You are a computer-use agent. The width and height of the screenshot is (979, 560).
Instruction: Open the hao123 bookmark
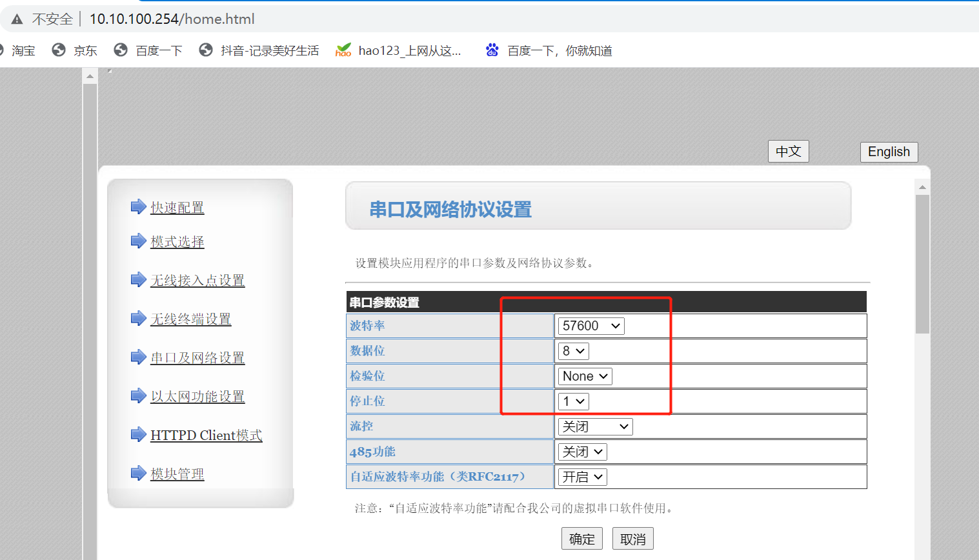(398, 50)
